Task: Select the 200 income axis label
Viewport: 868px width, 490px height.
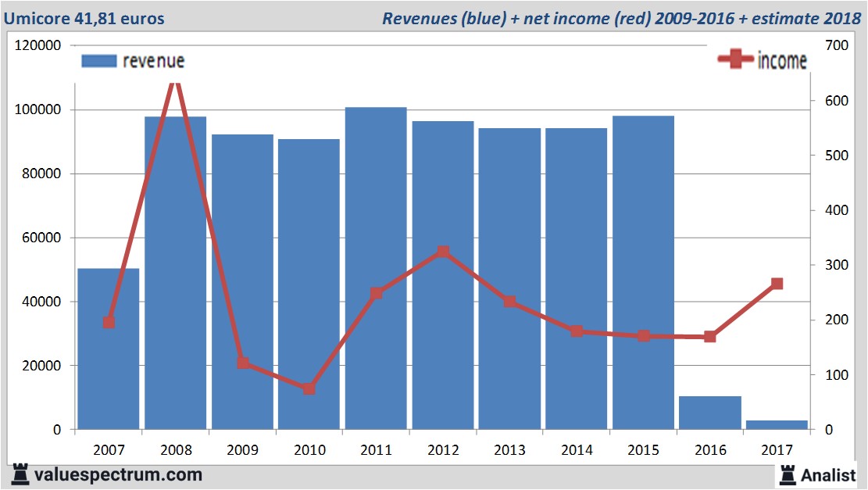Action: coord(837,320)
